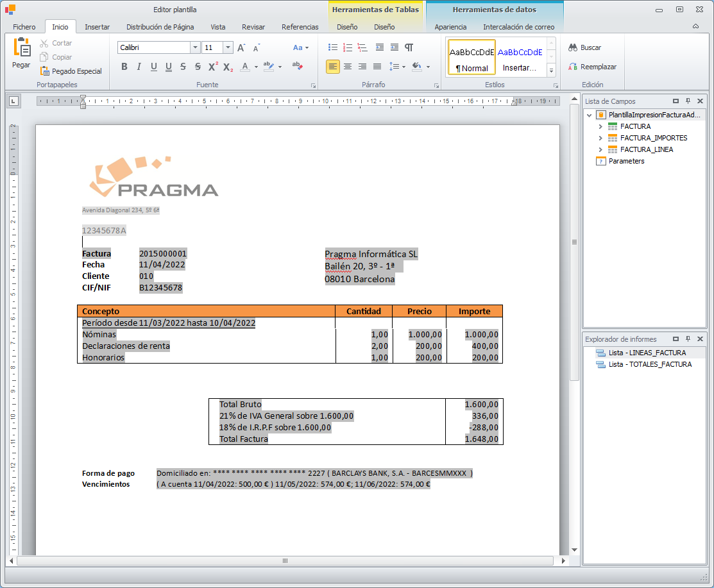Viewport: 714px width, 588px height.
Task: Close the Lista de Campos panel
Action: pos(701,101)
